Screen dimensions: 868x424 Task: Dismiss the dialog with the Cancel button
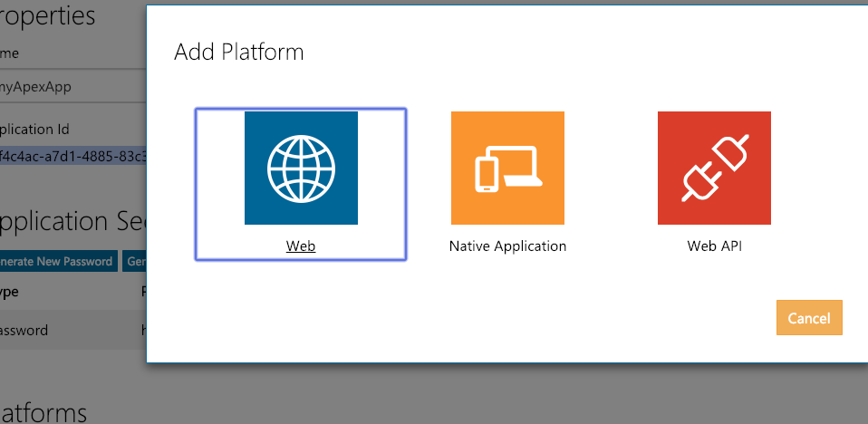[x=809, y=318]
